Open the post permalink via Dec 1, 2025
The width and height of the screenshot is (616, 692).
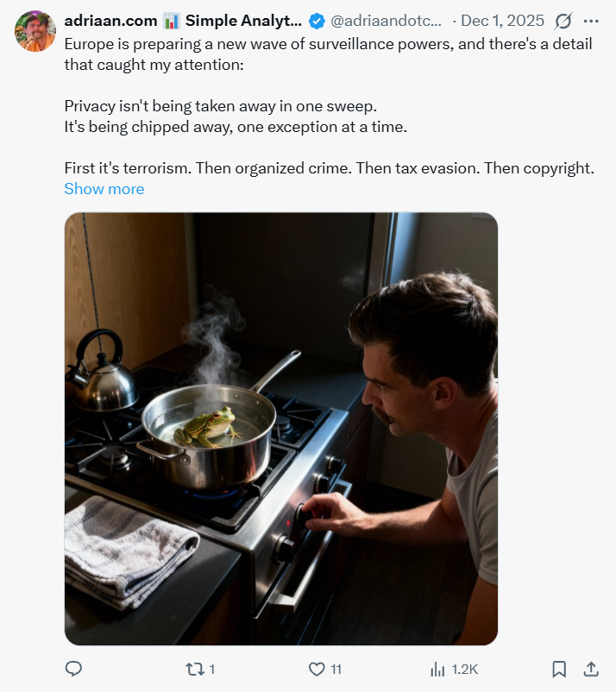point(502,21)
